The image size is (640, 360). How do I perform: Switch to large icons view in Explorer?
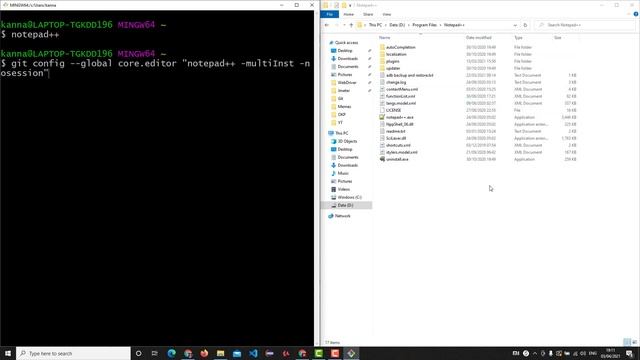click(x=634, y=342)
